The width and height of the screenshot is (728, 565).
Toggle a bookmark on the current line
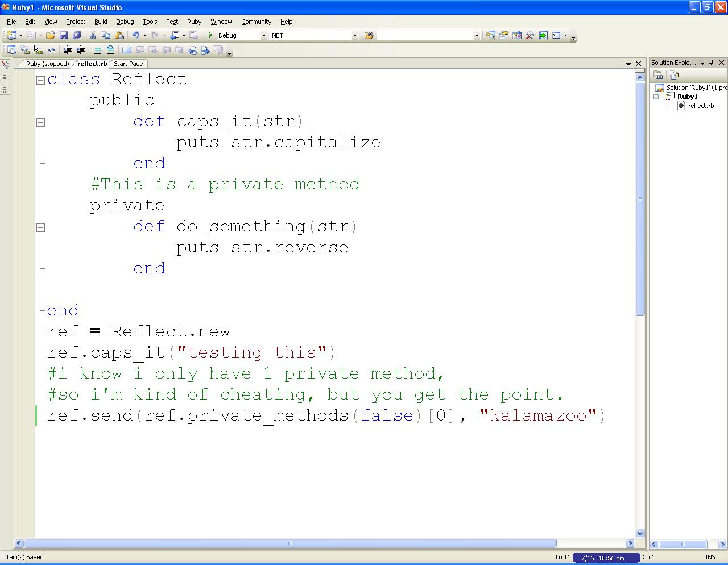127,50
